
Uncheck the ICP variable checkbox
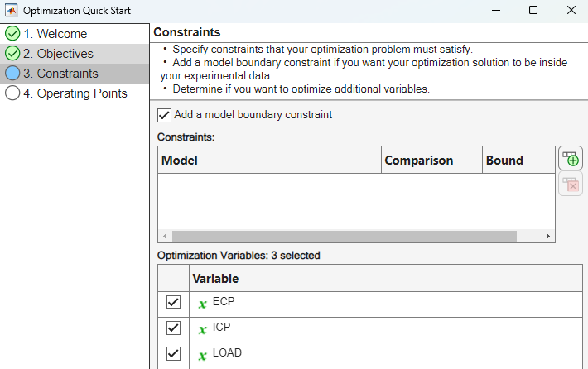pos(173,328)
